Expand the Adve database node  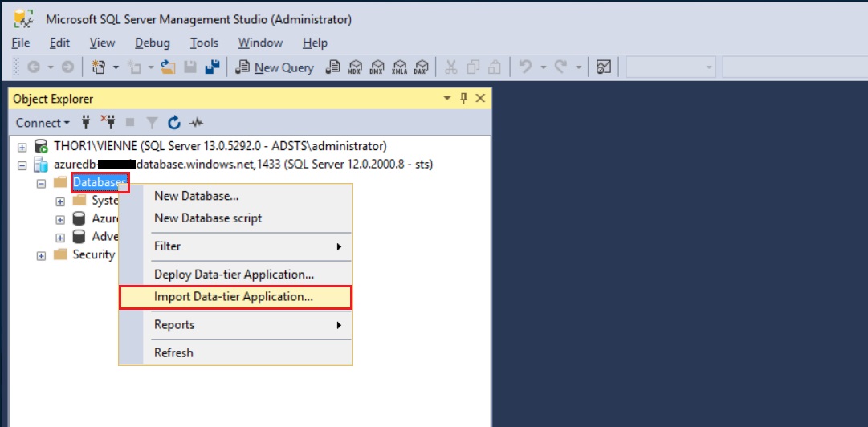click(60, 238)
